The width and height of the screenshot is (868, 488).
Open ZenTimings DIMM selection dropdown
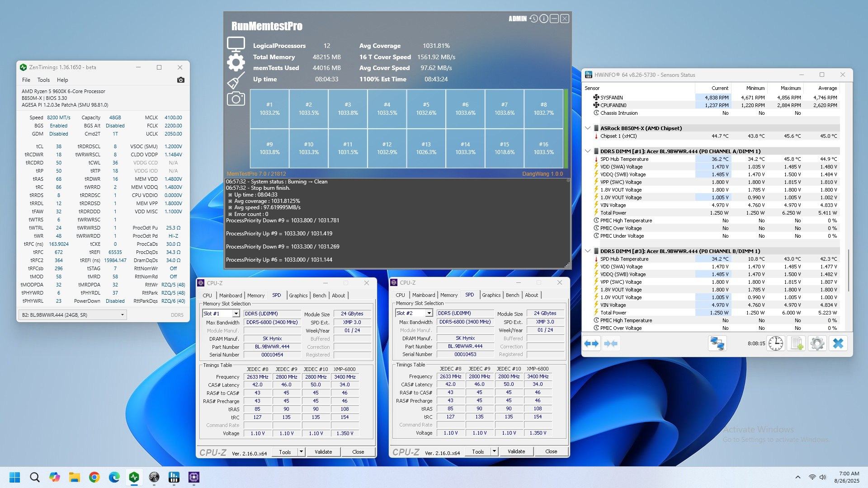[x=122, y=315]
